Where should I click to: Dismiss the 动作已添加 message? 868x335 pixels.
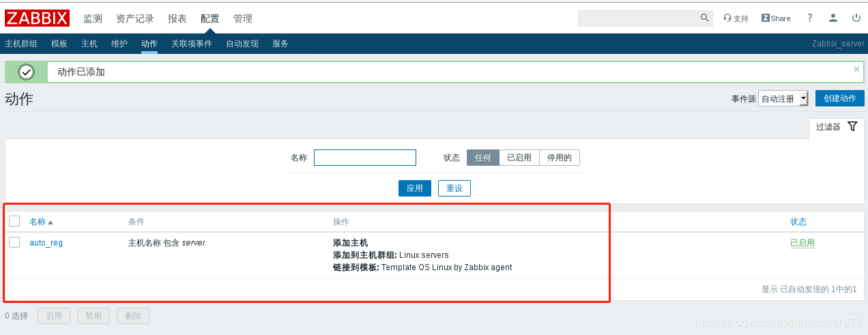coord(856,69)
